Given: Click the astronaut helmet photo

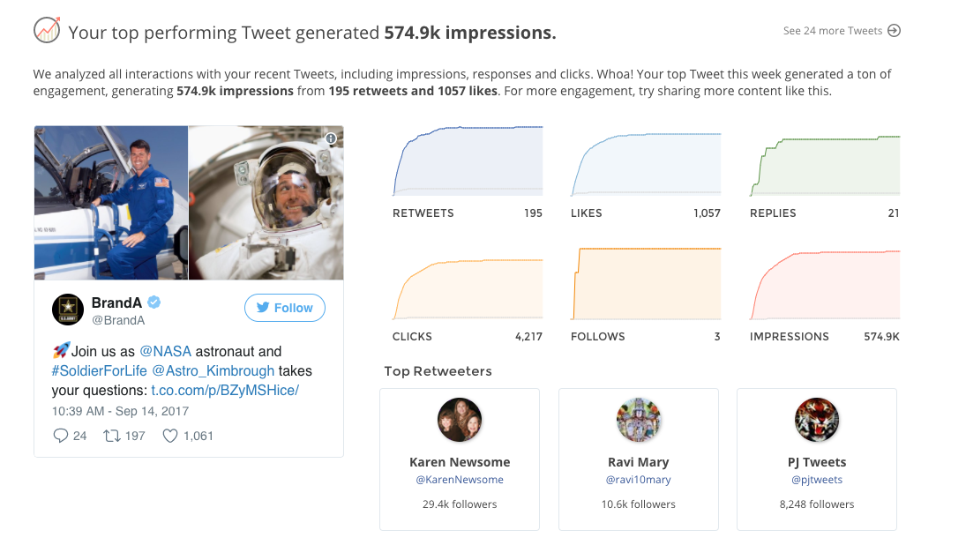Looking at the screenshot, I should point(266,203).
